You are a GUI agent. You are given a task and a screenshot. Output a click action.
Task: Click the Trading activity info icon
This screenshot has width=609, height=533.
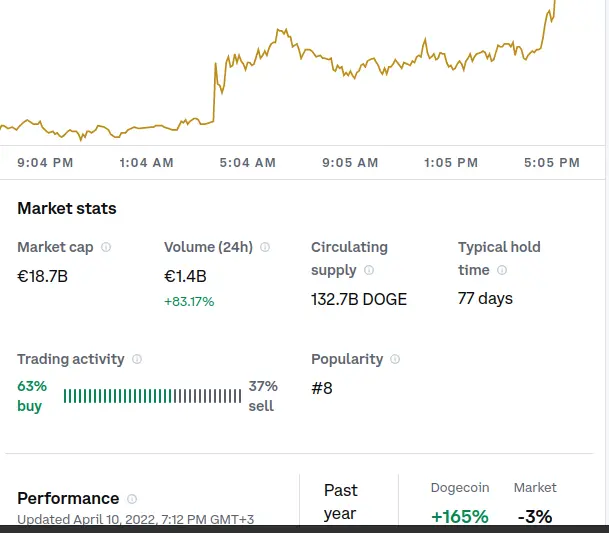(137, 359)
